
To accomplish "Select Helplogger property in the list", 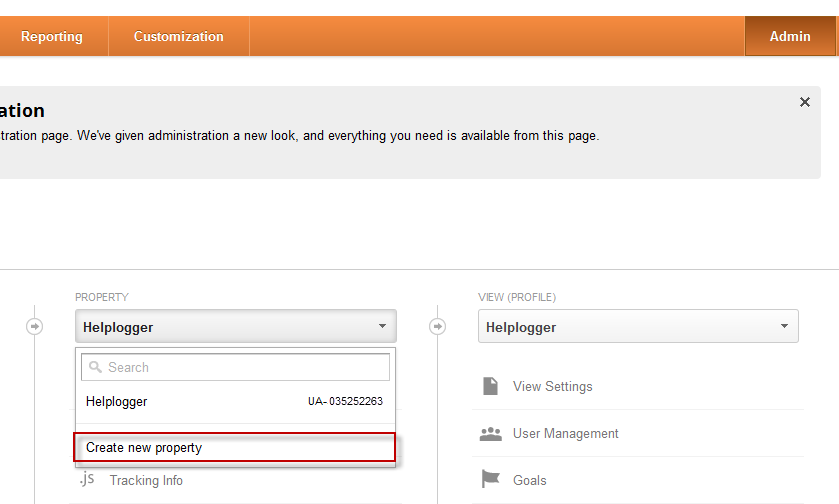I will 235,402.
